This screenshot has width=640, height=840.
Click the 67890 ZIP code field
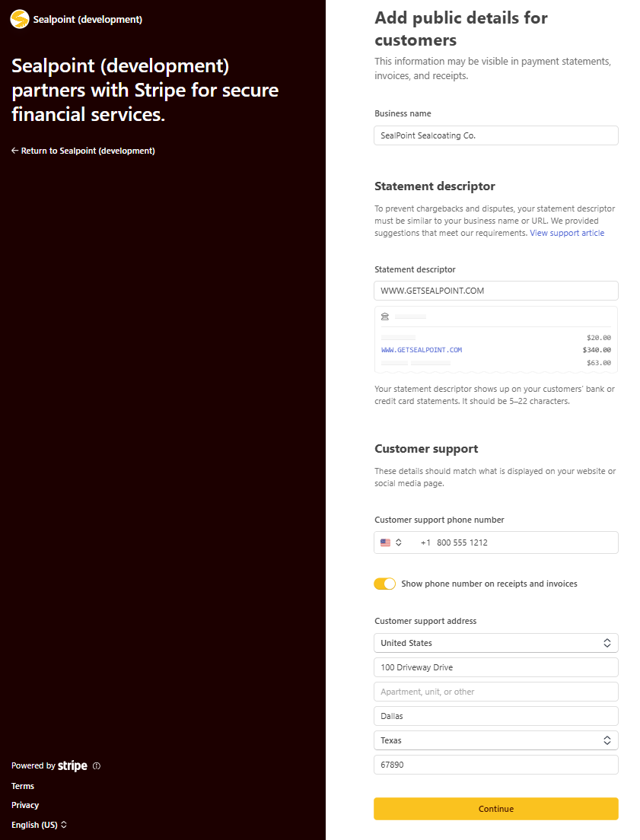click(x=496, y=765)
